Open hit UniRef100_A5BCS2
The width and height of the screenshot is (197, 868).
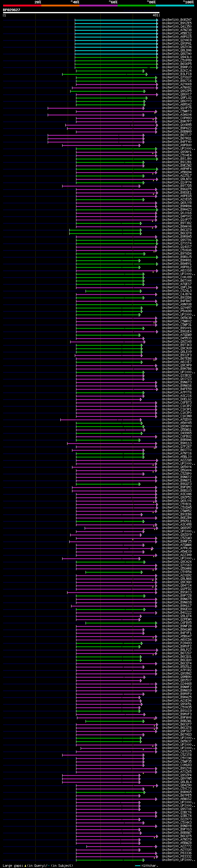(x=177, y=33)
